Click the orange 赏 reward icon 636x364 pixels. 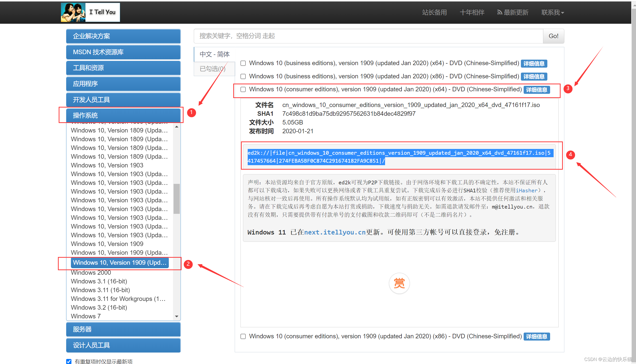pyautogui.click(x=399, y=283)
